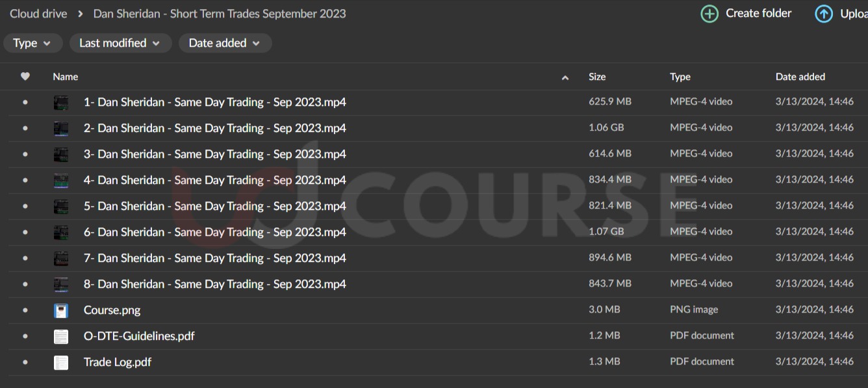The height and width of the screenshot is (388, 868).
Task: Click video icon of file 8- Dan Sheridan
Action: [x=61, y=284]
